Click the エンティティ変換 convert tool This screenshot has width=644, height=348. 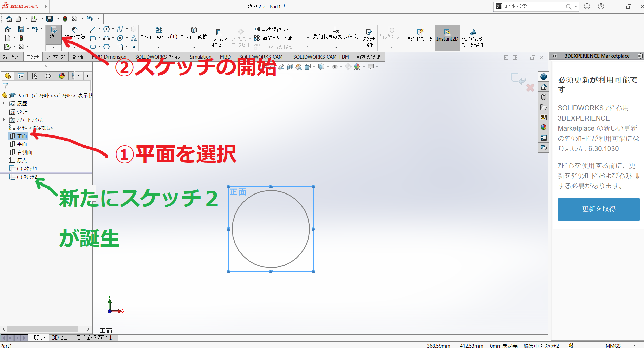coord(194,33)
